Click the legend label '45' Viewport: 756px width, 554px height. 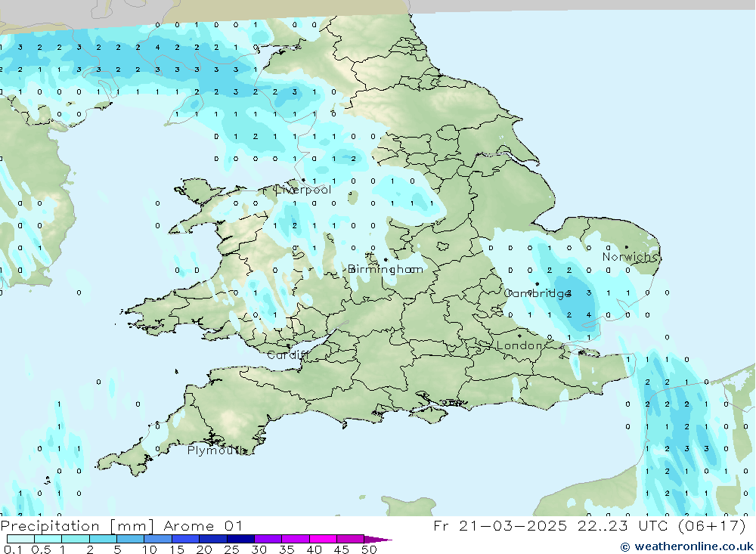point(342,549)
